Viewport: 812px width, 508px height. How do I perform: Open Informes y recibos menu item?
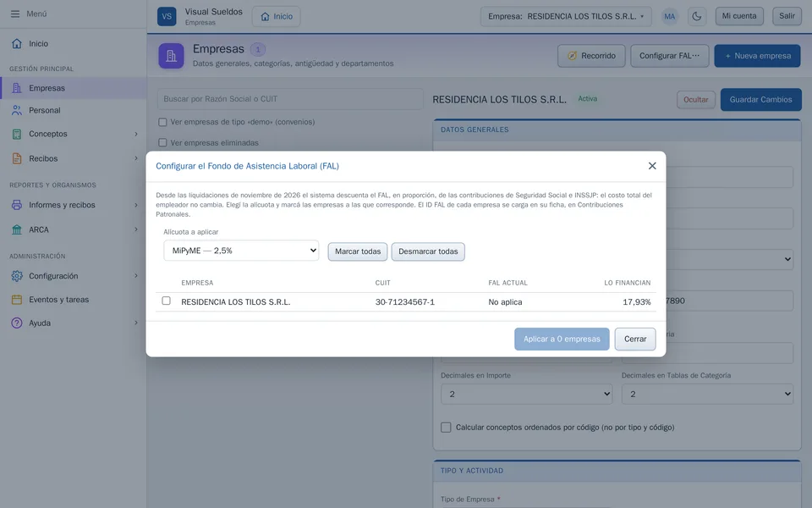(74, 205)
